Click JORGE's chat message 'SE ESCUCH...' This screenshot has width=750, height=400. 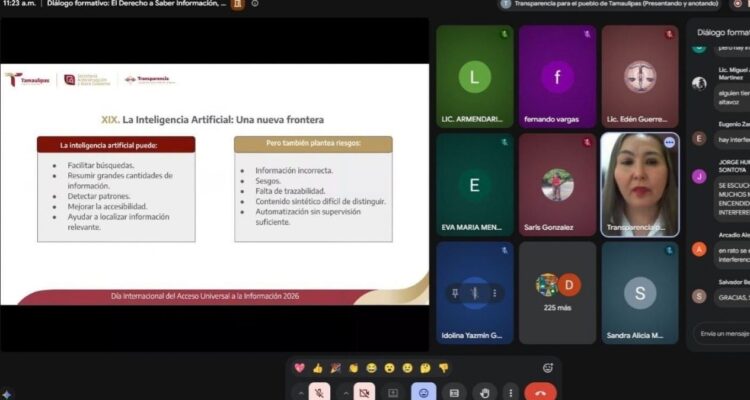point(732,200)
